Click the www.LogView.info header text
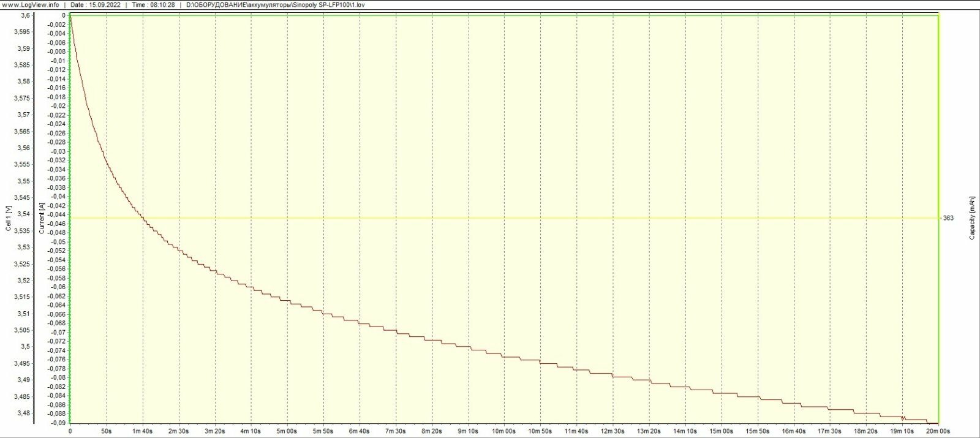 31,4
